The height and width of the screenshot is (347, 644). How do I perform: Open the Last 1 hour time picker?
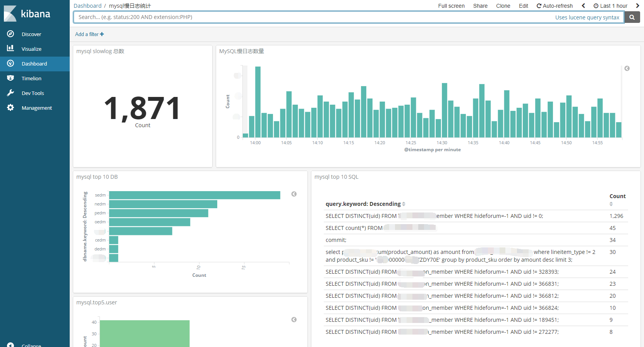610,6
